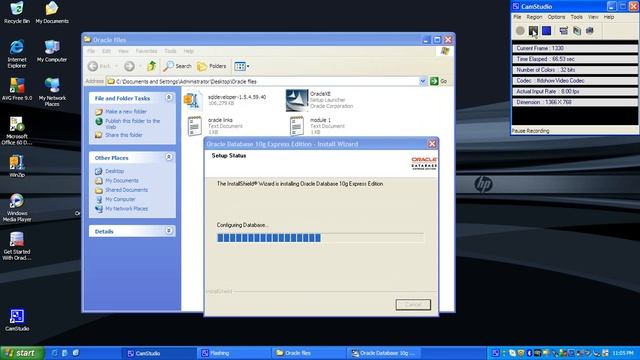
Task: Select the module 1 text document
Action: [x=297, y=126]
